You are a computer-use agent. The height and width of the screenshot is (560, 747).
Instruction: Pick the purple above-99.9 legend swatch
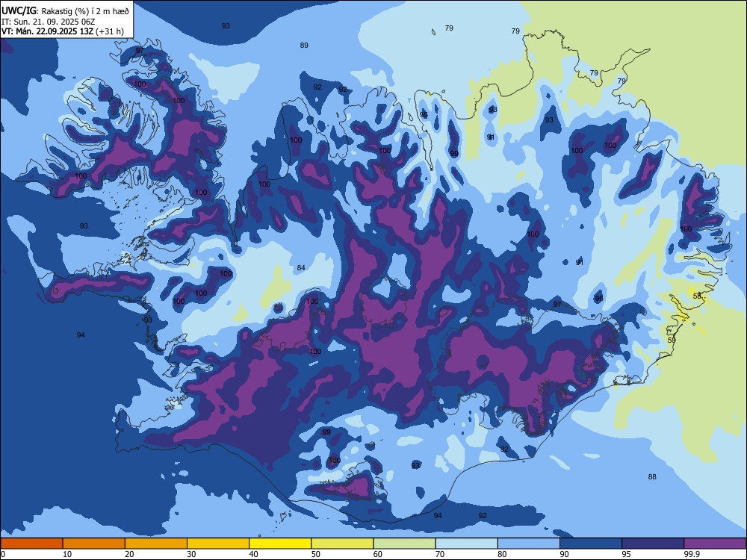[715, 544]
